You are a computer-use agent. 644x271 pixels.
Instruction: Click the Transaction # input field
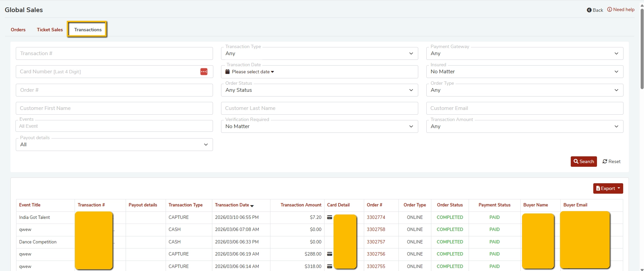pos(114,53)
